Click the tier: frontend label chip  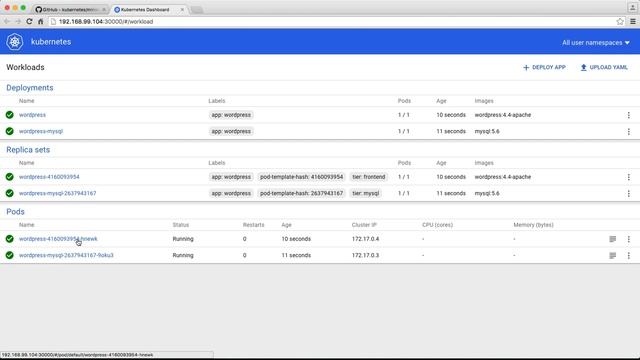click(x=369, y=177)
